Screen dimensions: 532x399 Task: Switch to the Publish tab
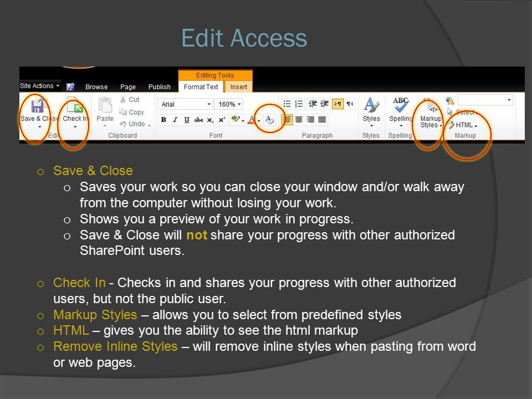coord(159,87)
